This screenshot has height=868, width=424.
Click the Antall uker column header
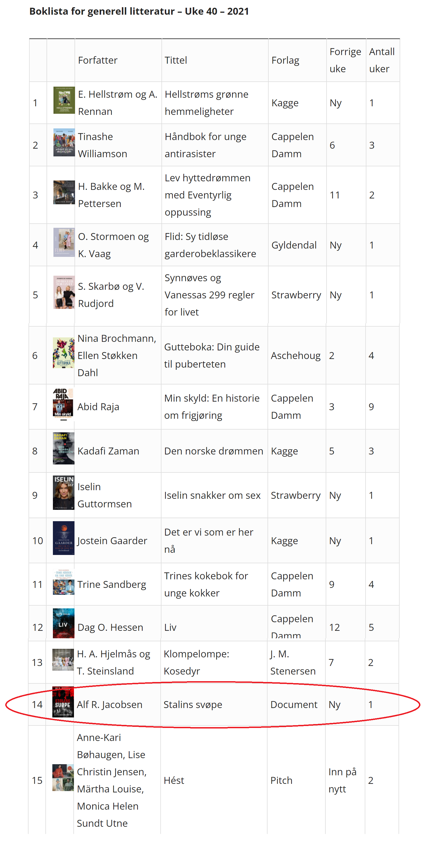(x=382, y=60)
